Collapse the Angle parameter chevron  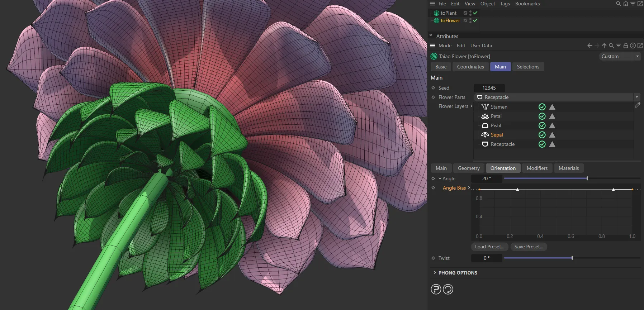(440, 178)
